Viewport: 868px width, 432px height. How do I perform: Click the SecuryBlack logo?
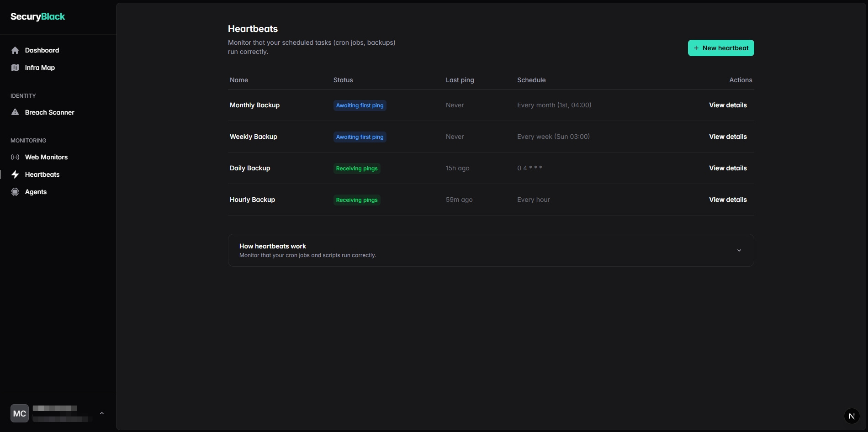37,16
